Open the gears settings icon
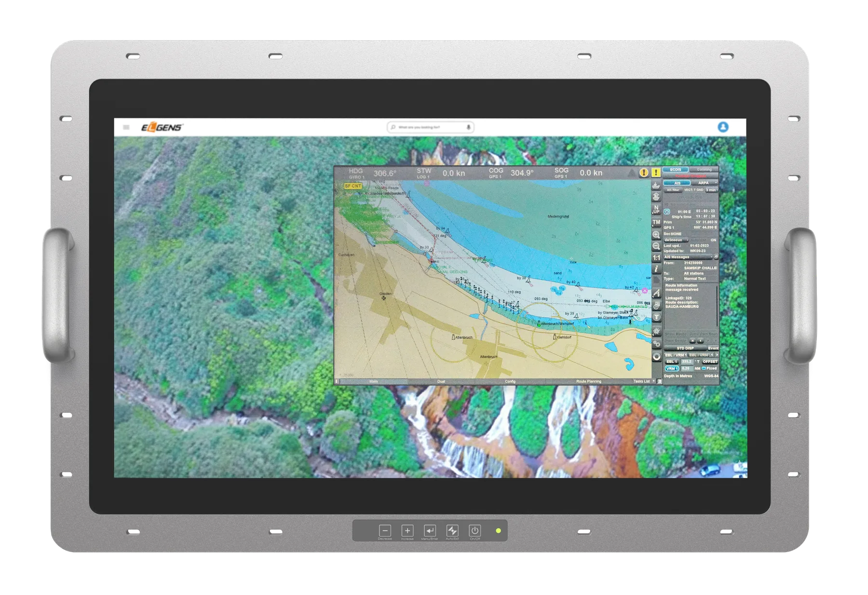Viewport: 868px width, 595px height. 656,344
